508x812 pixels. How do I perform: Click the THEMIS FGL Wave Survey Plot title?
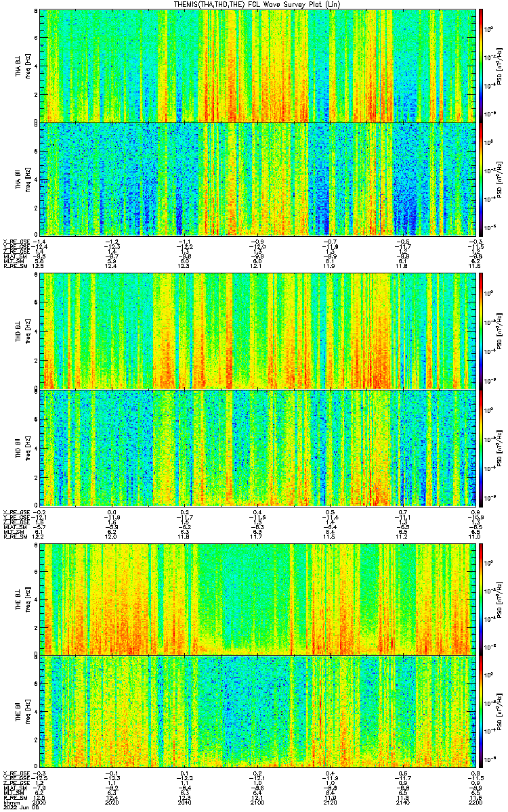pyautogui.click(x=258, y=4)
